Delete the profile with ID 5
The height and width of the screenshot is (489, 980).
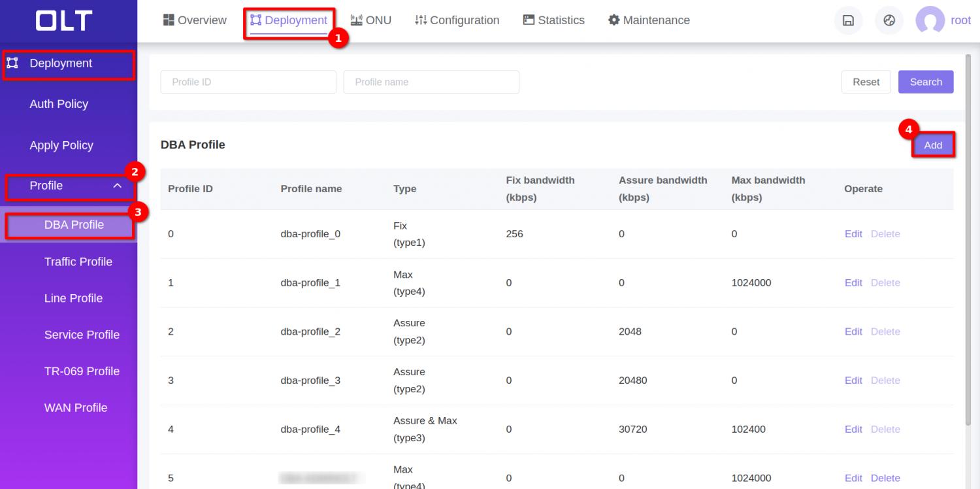tap(885, 478)
